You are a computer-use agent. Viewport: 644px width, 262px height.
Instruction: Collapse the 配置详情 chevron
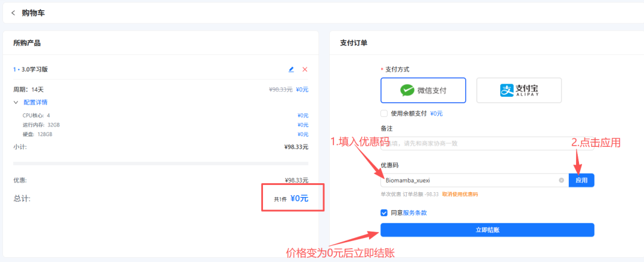[16, 103]
